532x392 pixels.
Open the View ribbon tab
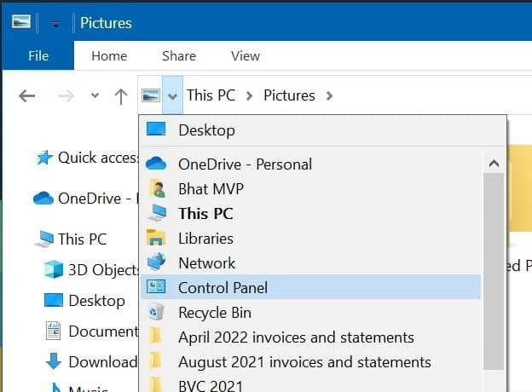(x=246, y=56)
